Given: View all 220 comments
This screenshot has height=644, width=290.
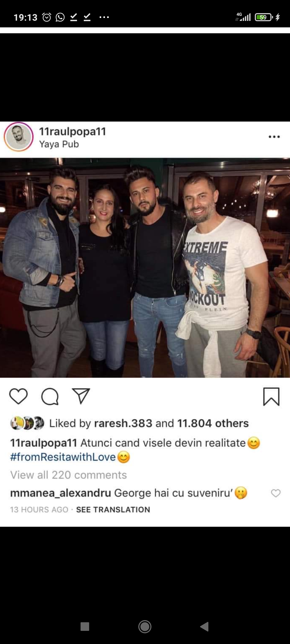Looking at the screenshot, I should [x=68, y=475].
